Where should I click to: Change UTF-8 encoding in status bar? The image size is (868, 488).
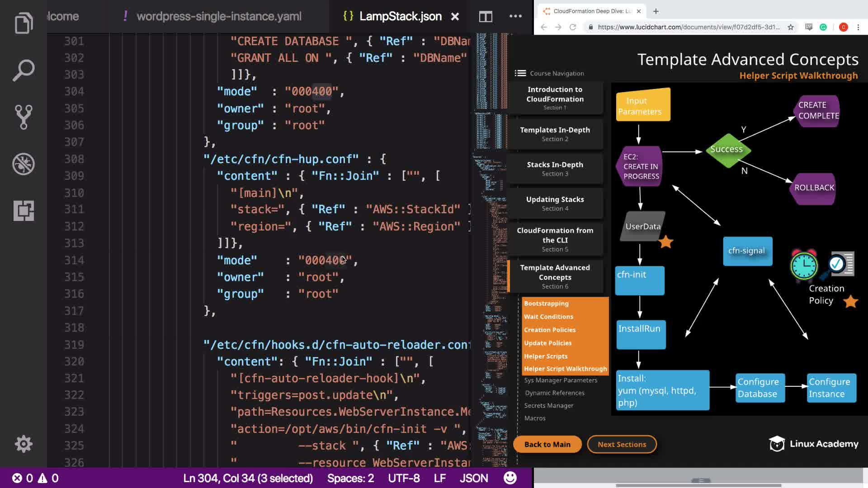[404, 478]
